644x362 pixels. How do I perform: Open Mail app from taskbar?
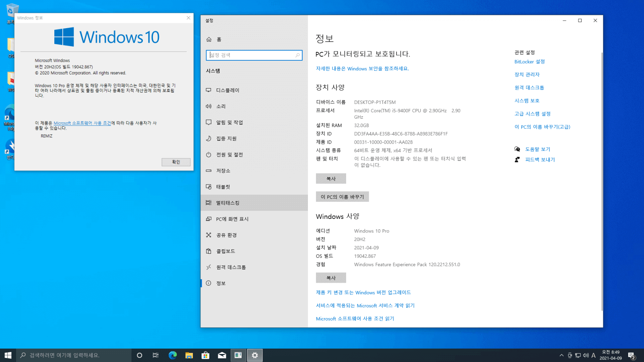pyautogui.click(x=222, y=355)
